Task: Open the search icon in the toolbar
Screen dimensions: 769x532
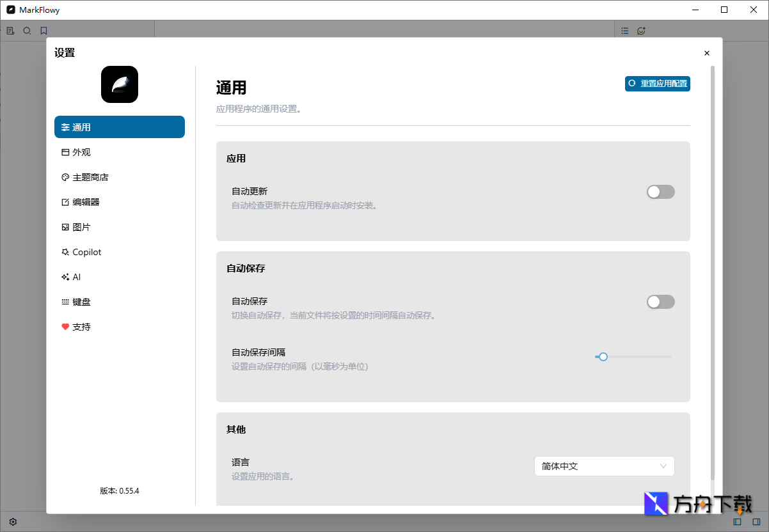Action: point(27,30)
